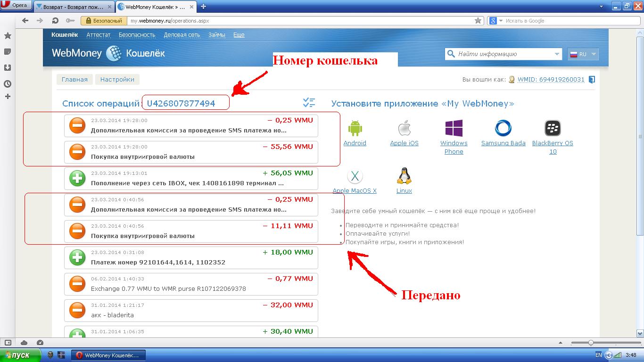
Task: Click sidebar plus to add panel
Action: click(8, 97)
